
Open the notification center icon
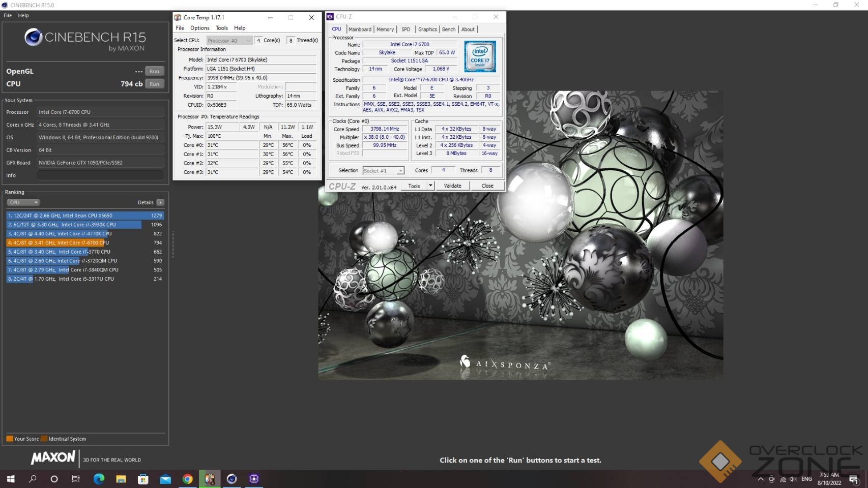854,479
